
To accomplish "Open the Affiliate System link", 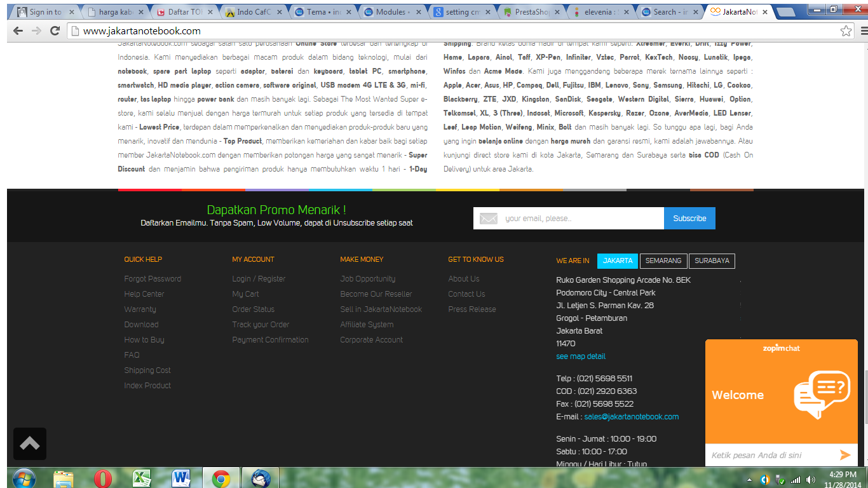I will 367,325.
